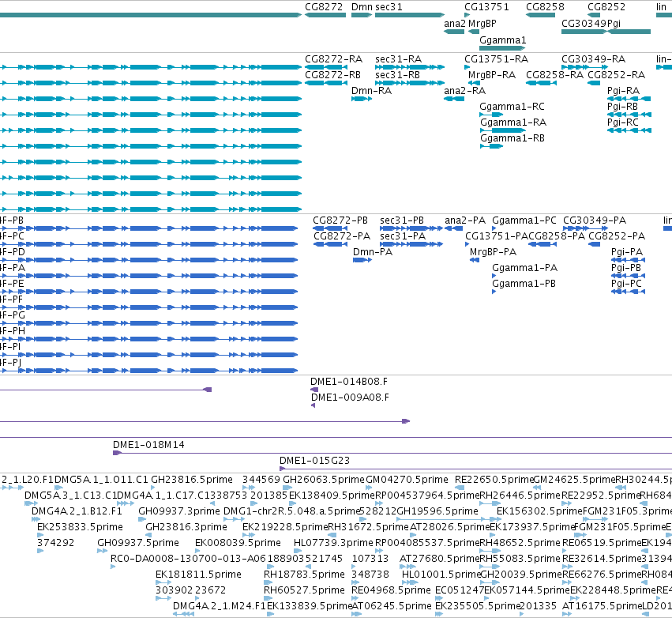Open the Dmn-PA protein label
The height and width of the screenshot is (618, 672).
pyautogui.click(x=373, y=252)
